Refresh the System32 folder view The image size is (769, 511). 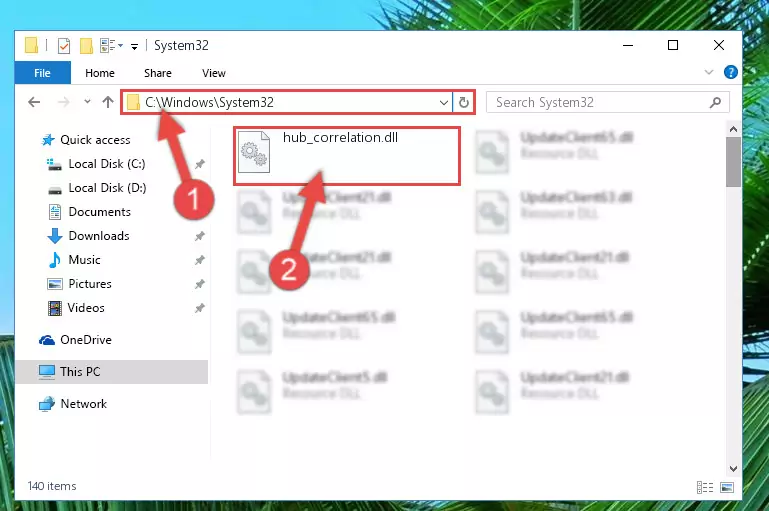pos(463,102)
